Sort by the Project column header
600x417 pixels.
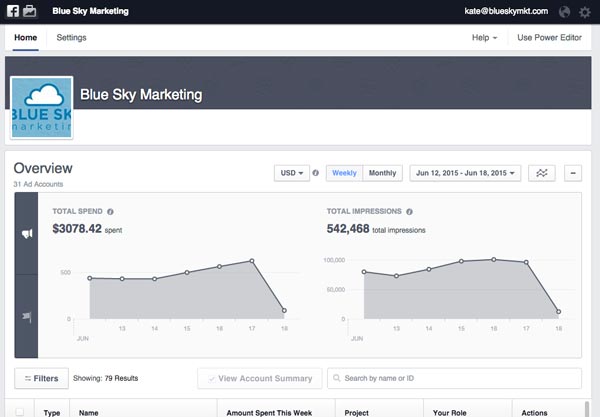coord(356,413)
